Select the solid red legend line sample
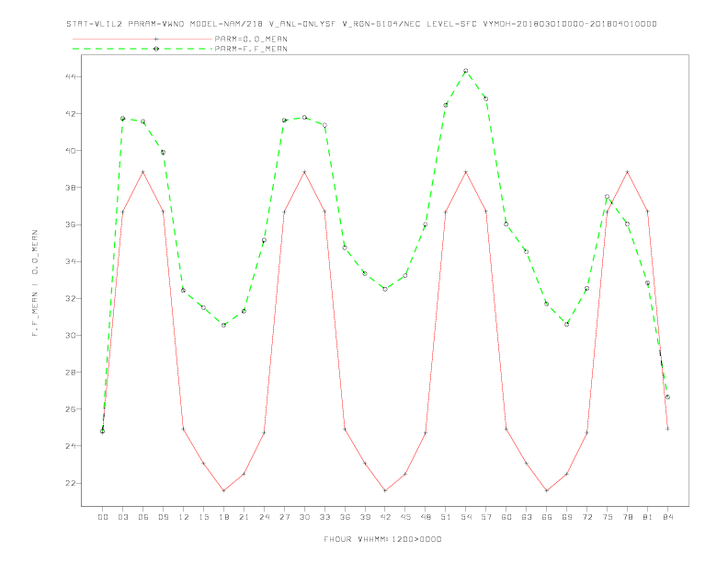Image resolution: width=728 pixels, height=563 pixels. [142, 39]
